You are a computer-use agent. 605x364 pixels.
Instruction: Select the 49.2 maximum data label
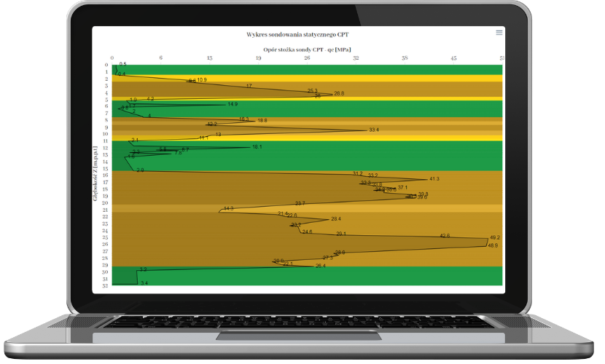pyautogui.click(x=495, y=237)
